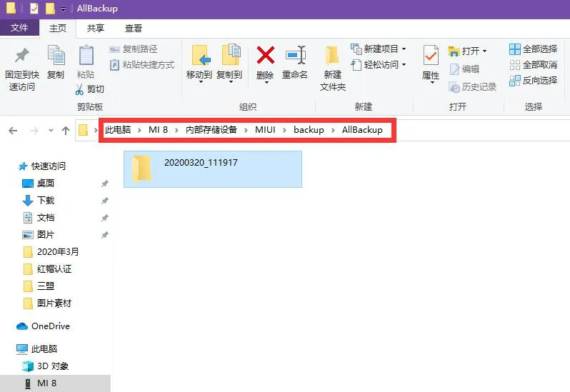Click MI 8 in the address bar
This screenshot has height=392, width=570.
(x=158, y=130)
